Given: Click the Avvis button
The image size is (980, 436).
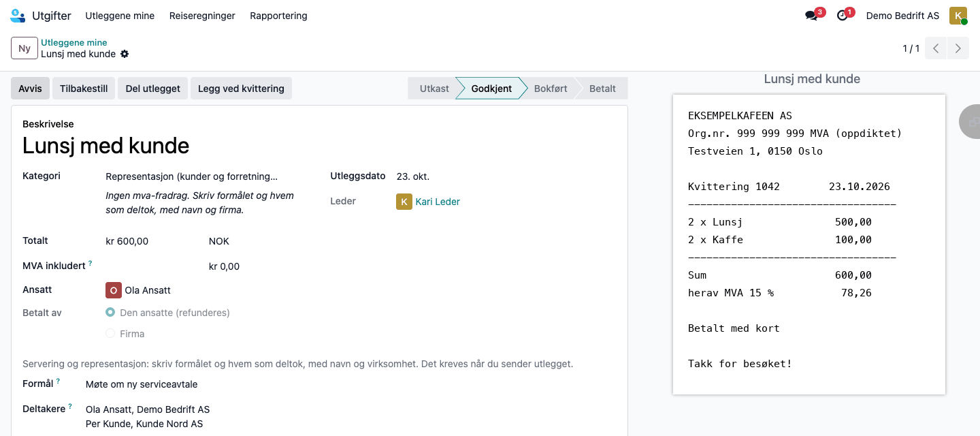Looking at the screenshot, I should click(30, 89).
